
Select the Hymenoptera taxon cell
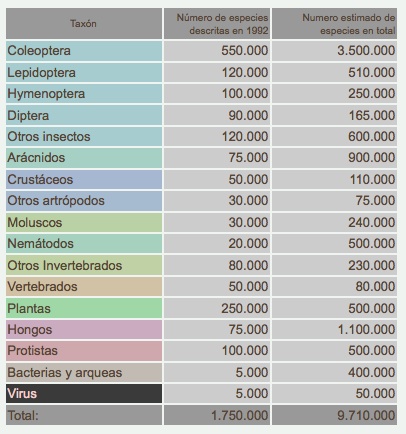(x=84, y=94)
